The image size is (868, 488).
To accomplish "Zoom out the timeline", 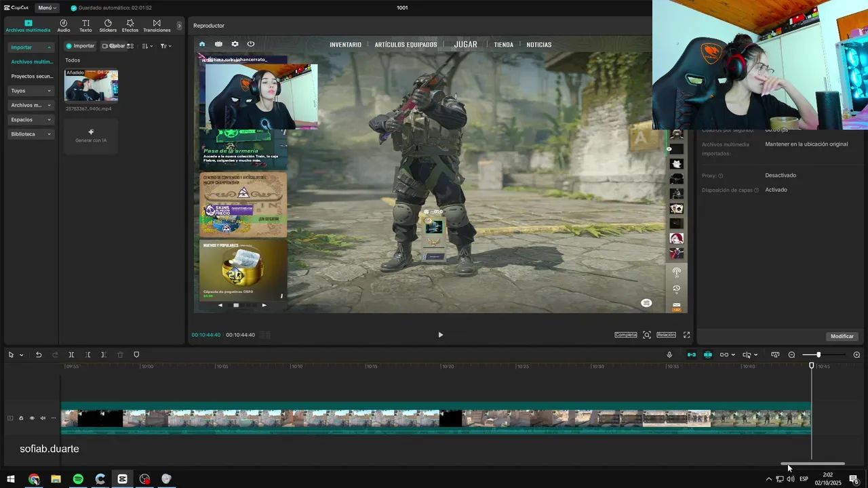I will point(791,355).
